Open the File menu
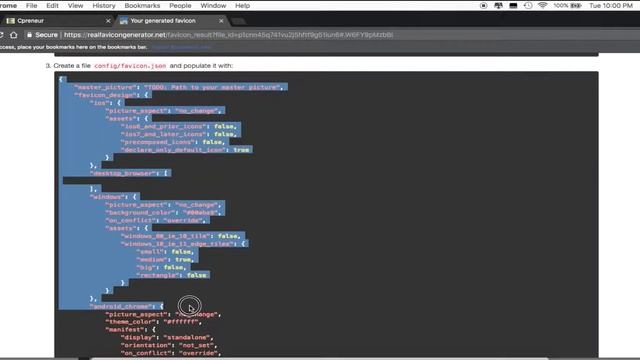 pos(31,6)
